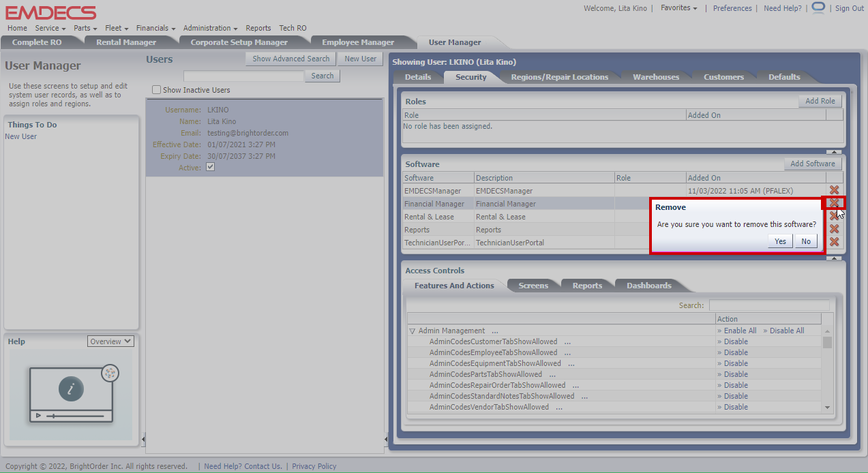Remove the Reports software entry
Screen dimensions: 868x473
coord(834,229)
